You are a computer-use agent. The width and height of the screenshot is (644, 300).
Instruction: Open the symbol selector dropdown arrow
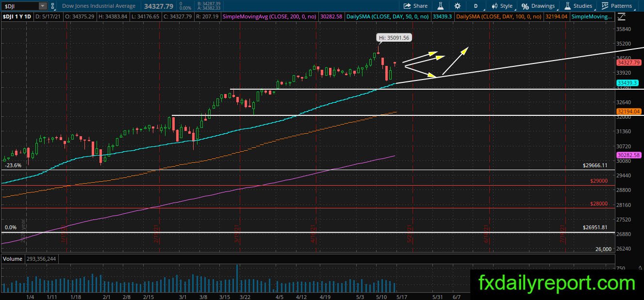(43, 6)
